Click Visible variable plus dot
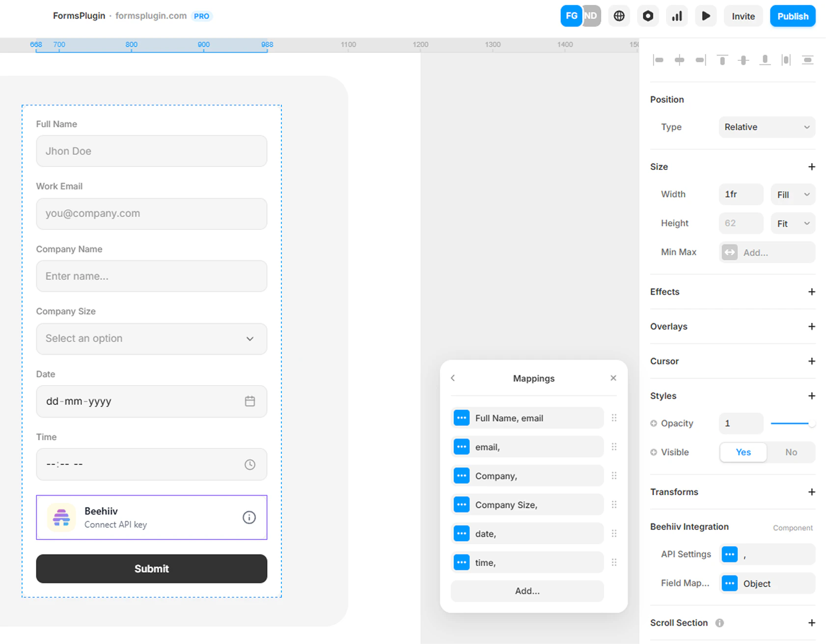826x644 pixels. click(654, 452)
